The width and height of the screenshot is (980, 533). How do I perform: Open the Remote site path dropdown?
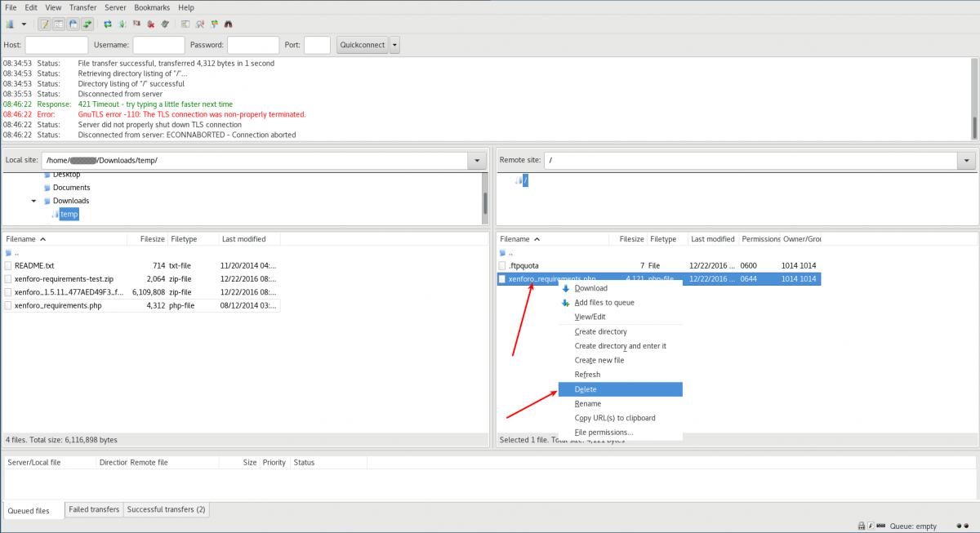(x=966, y=160)
